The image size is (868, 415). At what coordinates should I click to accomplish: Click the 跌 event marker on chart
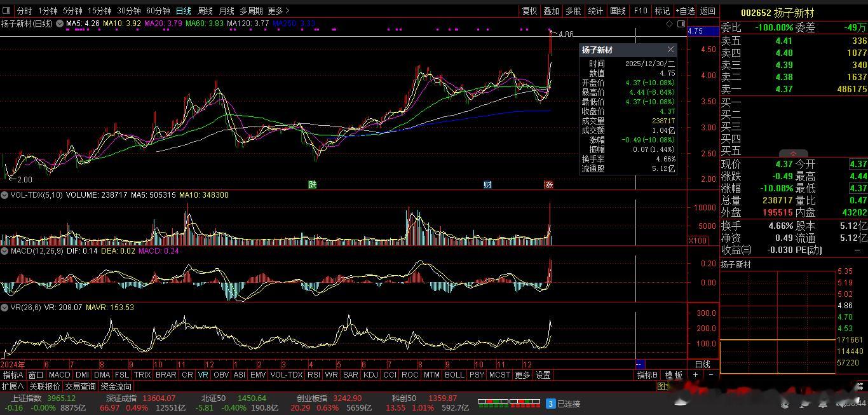[312, 184]
